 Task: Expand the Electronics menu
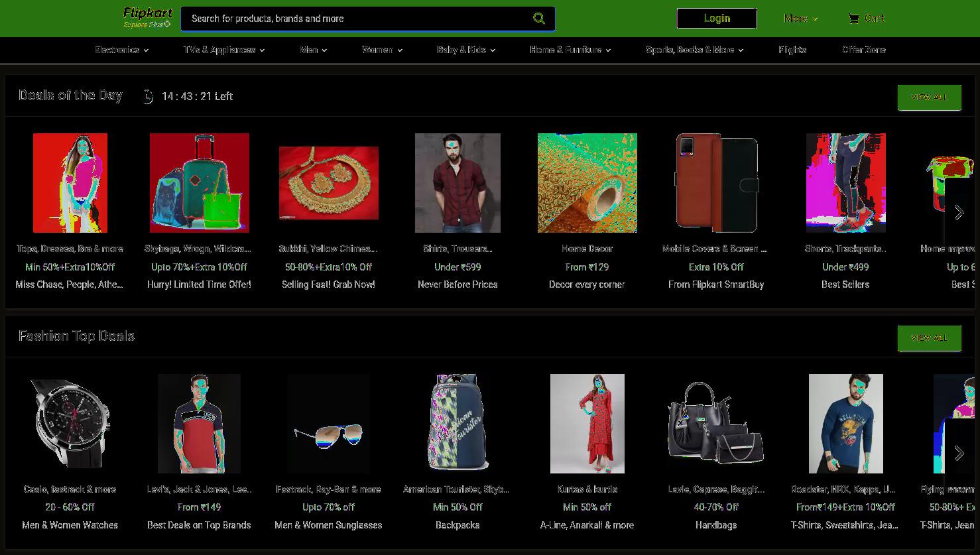click(121, 50)
